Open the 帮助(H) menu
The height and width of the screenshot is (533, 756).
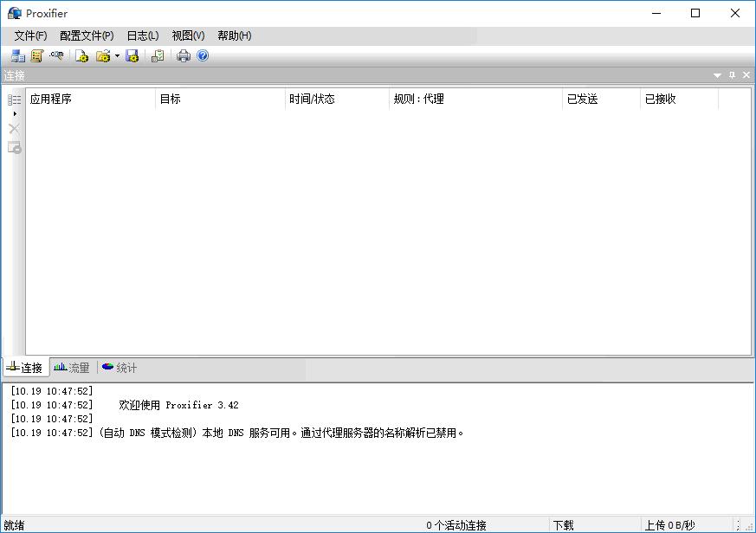(235, 35)
